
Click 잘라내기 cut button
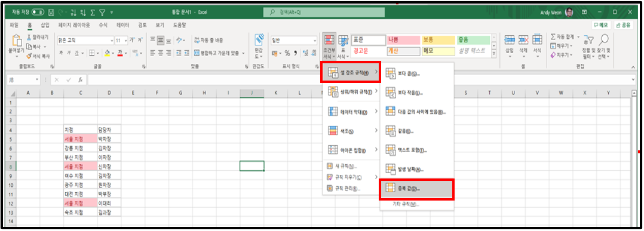coord(38,38)
